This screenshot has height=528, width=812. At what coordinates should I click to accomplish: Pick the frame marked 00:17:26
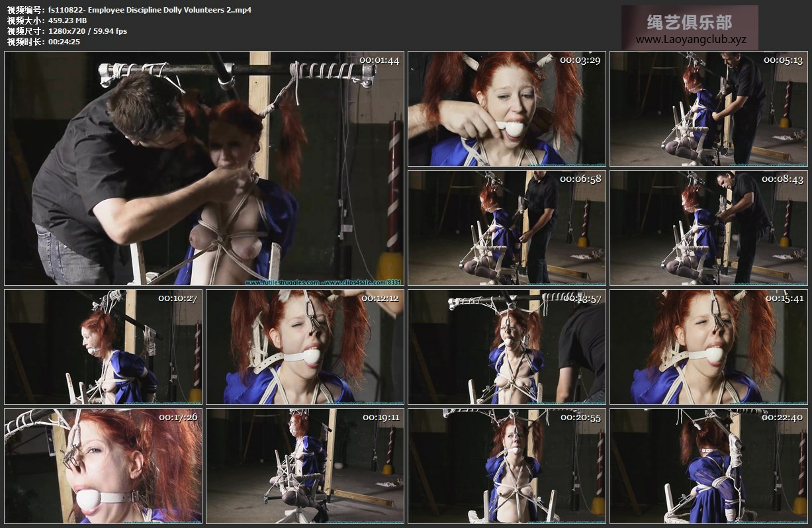(x=103, y=466)
